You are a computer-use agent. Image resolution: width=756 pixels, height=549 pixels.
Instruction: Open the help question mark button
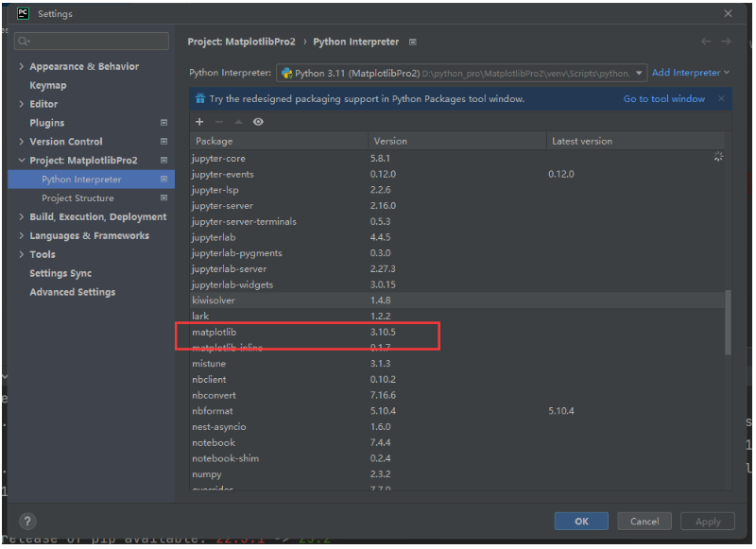[27, 521]
